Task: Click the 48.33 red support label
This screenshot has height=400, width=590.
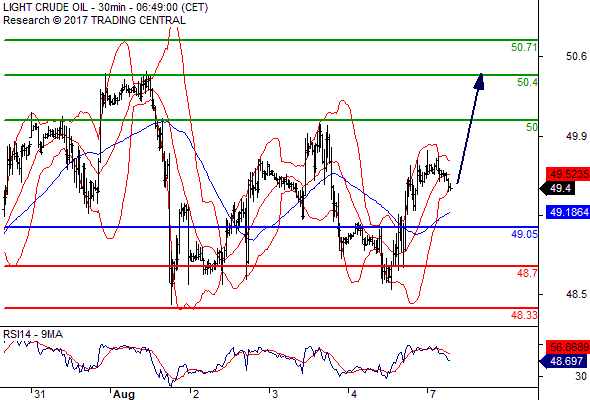Action: (524, 315)
